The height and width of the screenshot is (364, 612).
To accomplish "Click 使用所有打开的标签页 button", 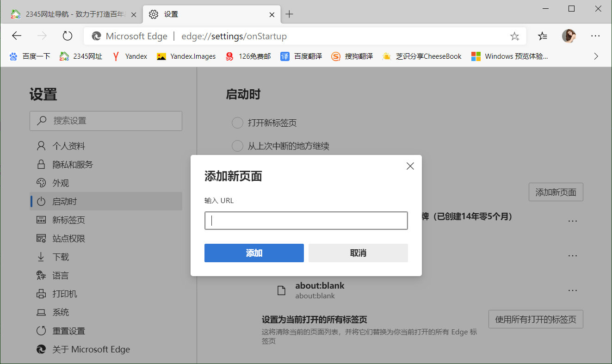I will coord(536,319).
